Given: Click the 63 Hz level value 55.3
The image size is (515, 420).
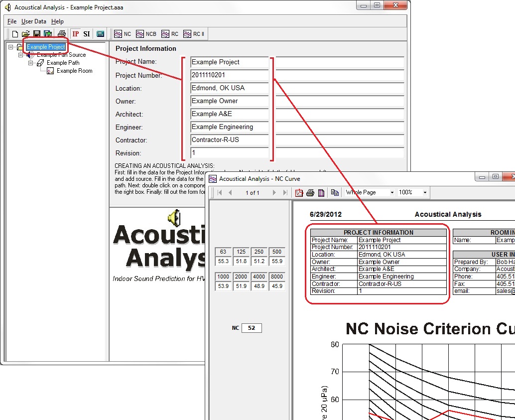Looking at the screenshot, I should pos(223,261).
